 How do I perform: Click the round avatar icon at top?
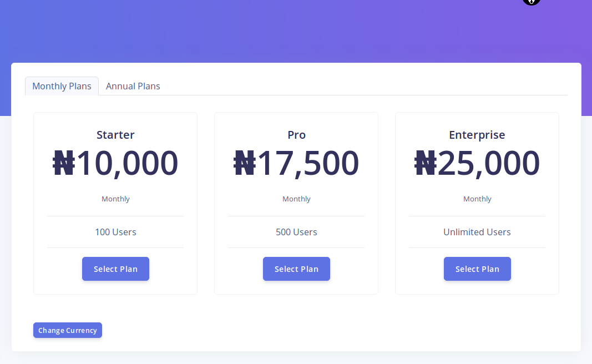(x=531, y=2)
